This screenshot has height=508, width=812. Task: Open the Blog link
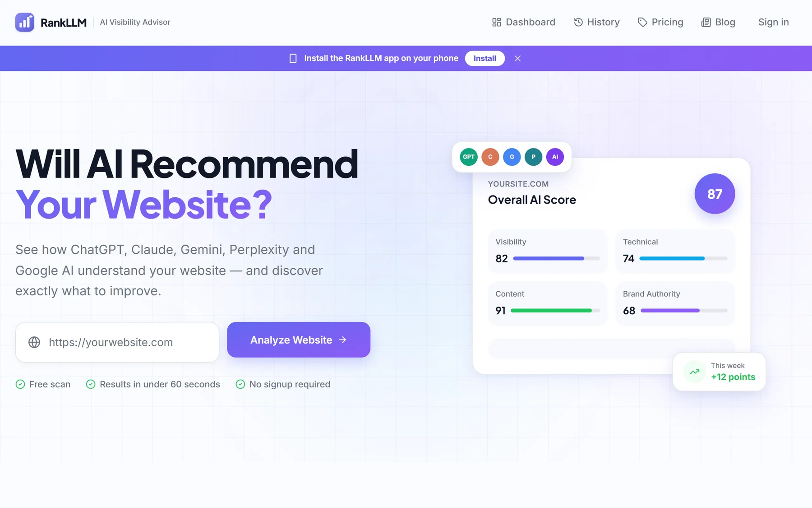[718, 22]
